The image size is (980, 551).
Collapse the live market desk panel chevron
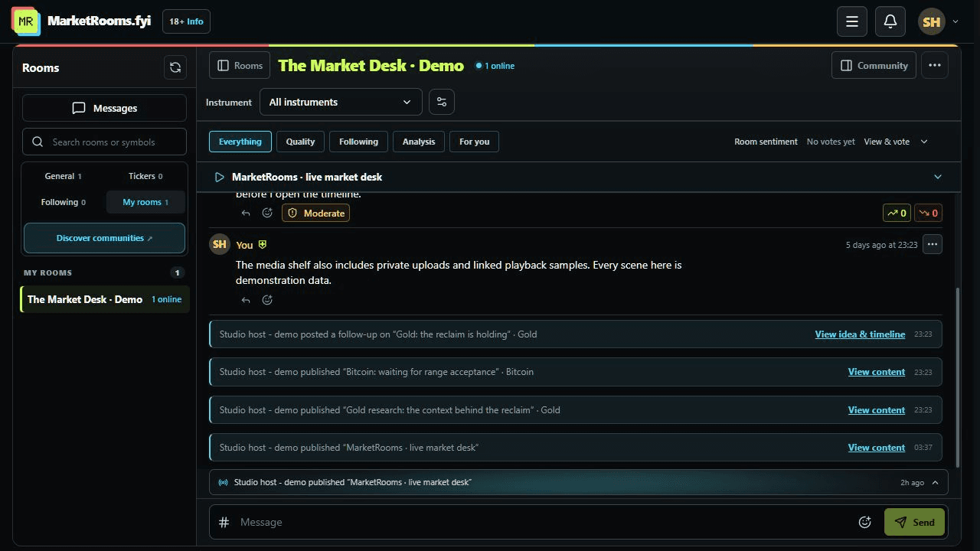938,177
